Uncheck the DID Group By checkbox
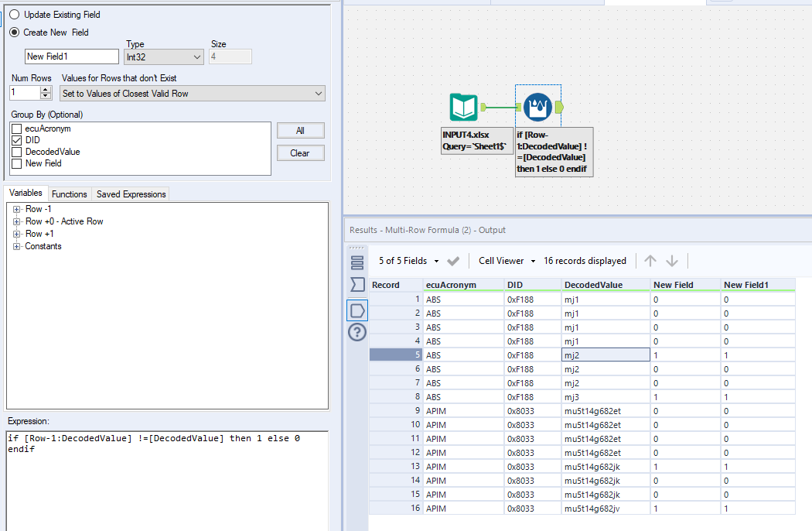The width and height of the screenshot is (812, 531). click(17, 140)
